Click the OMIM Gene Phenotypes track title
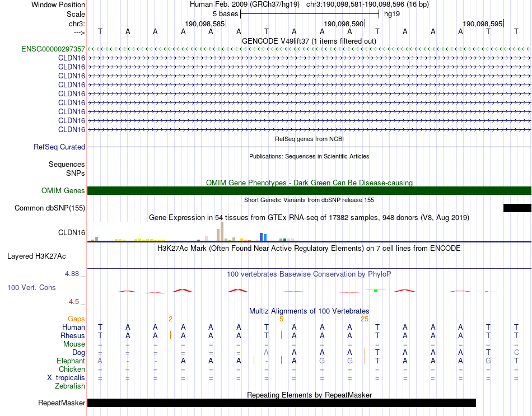Screen dimensions: 532x416 click(309, 183)
